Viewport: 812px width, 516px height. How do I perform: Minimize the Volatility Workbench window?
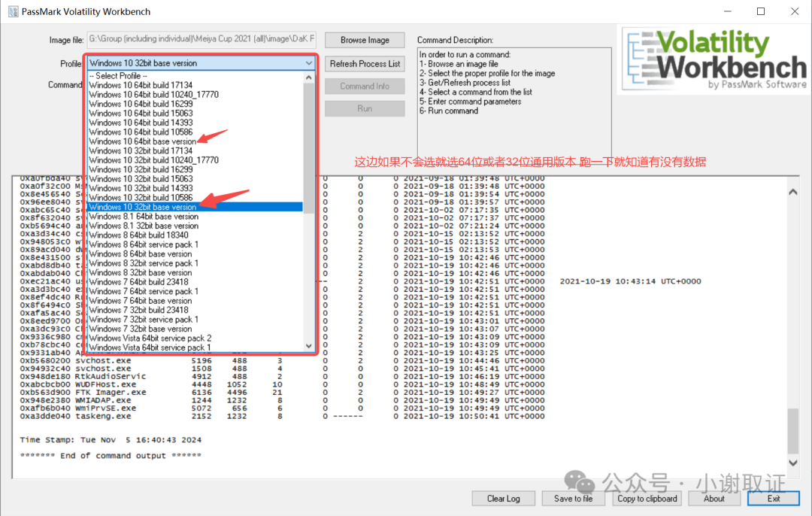click(x=728, y=11)
